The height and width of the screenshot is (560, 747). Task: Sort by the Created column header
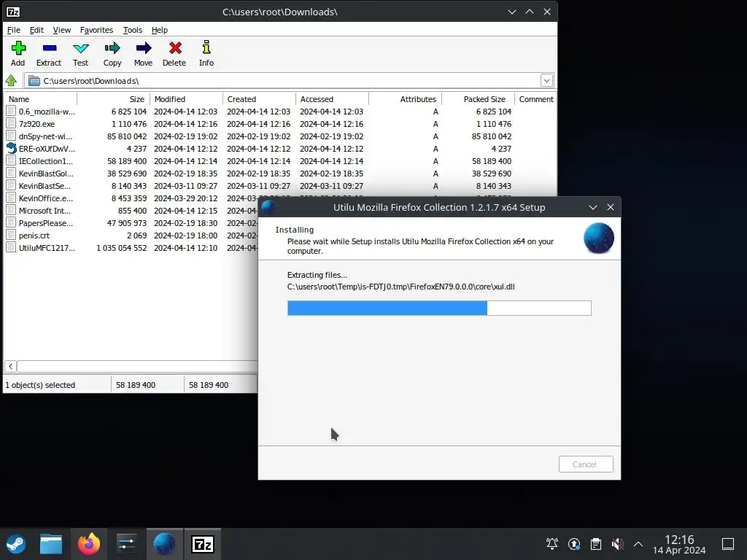pos(259,99)
